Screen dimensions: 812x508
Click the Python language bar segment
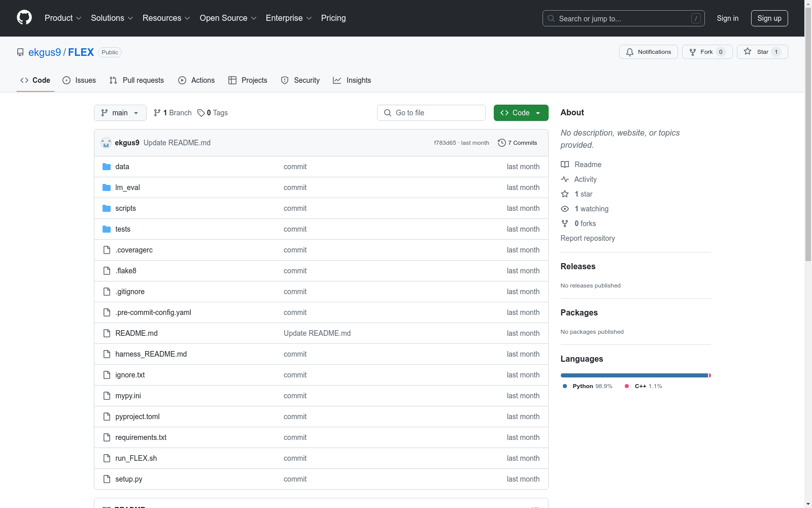(634, 375)
